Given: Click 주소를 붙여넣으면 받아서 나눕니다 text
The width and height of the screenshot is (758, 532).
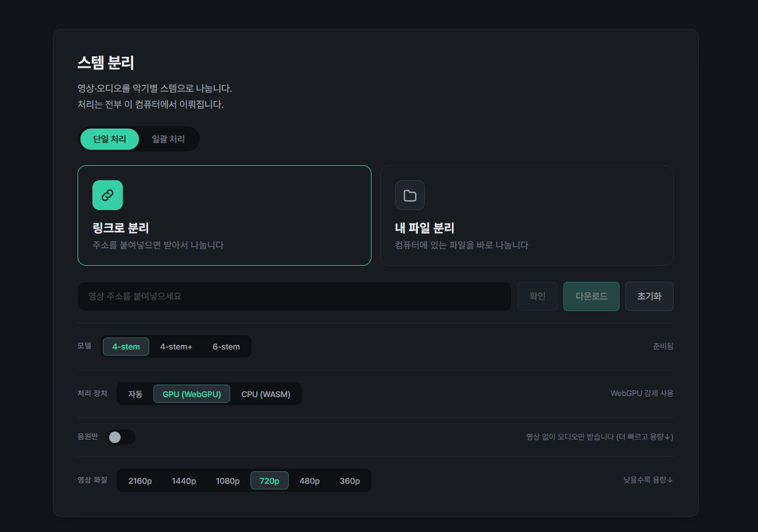Looking at the screenshot, I should coord(158,245).
